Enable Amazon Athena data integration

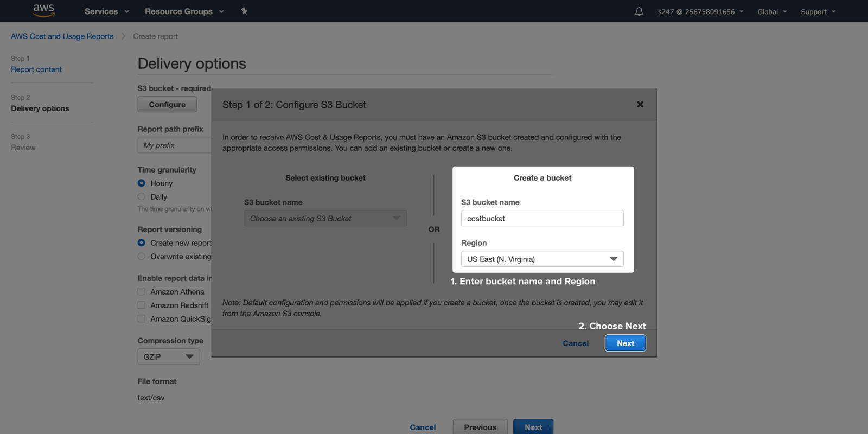(x=141, y=292)
